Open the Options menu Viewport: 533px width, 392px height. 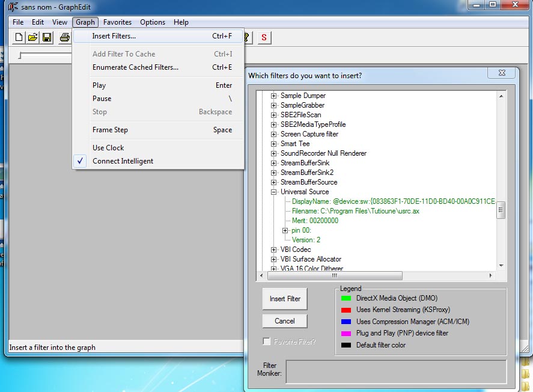click(x=153, y=22)
